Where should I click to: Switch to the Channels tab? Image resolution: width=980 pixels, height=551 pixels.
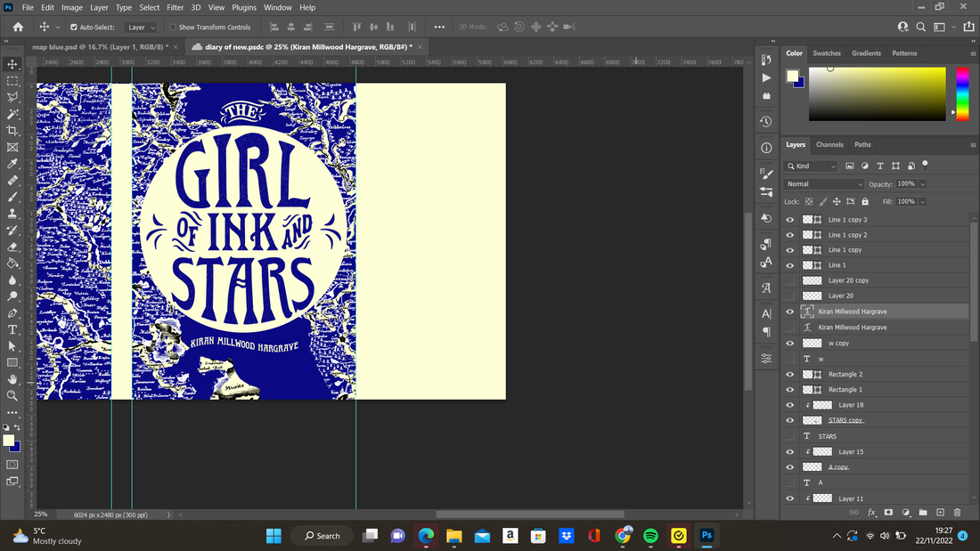tap(829, 145)
